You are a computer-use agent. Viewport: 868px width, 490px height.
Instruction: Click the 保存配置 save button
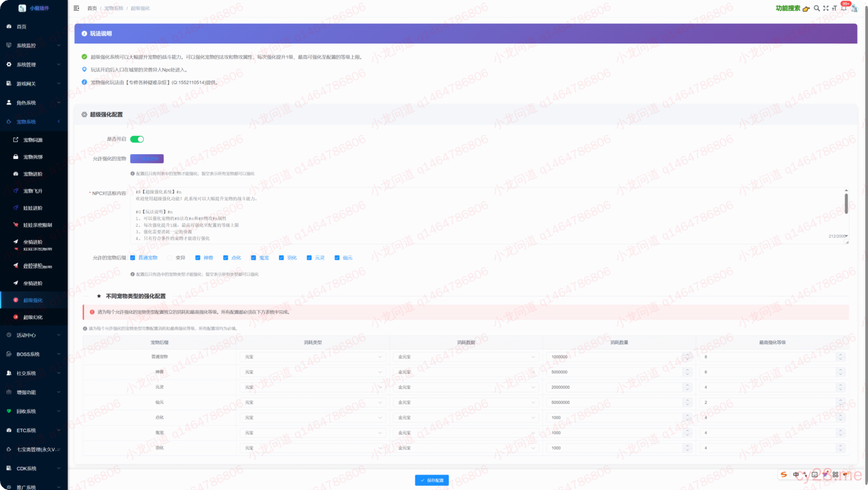pos(432,480)
